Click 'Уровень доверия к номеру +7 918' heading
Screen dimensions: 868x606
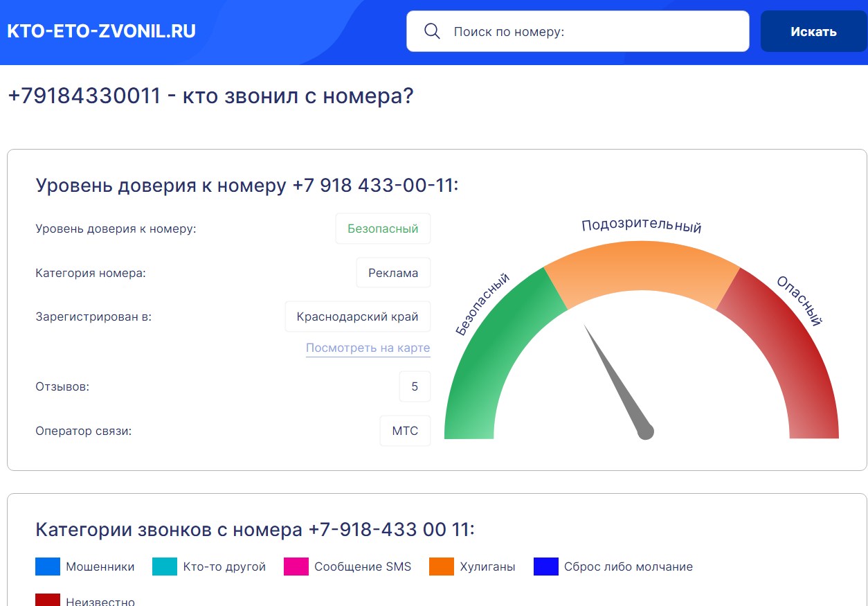[247, 186]
